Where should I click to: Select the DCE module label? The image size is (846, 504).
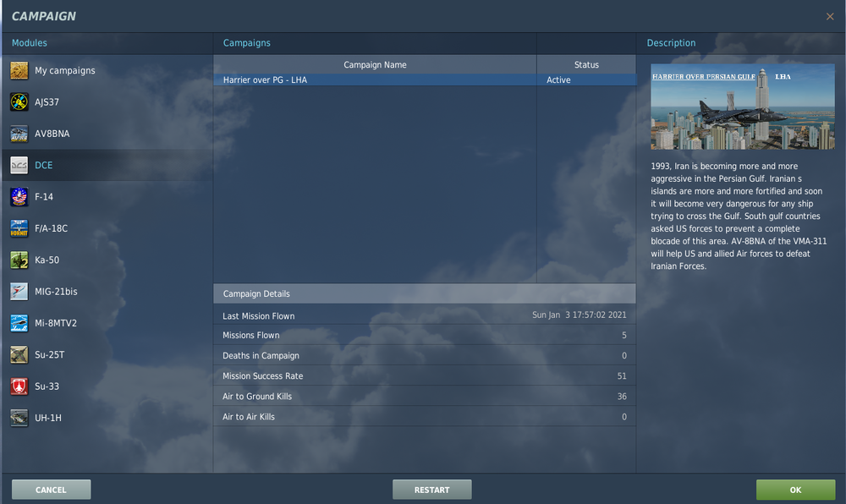click(44, 165)
